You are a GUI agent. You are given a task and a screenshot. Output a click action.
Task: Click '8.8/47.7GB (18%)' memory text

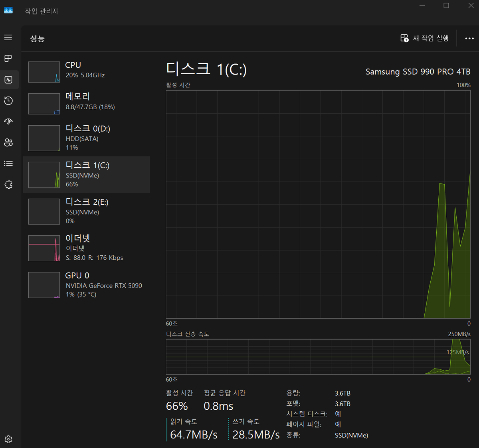[x=90, y=107]
